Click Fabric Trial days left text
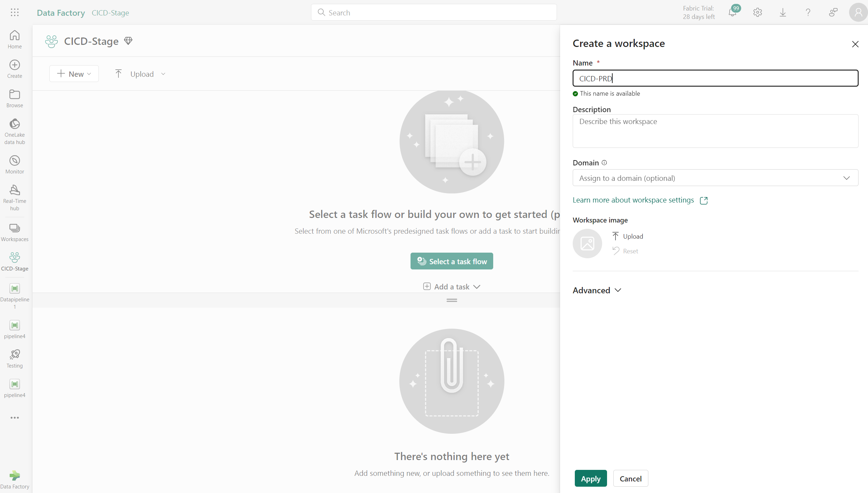868x493 pixels. pos(699,13)
